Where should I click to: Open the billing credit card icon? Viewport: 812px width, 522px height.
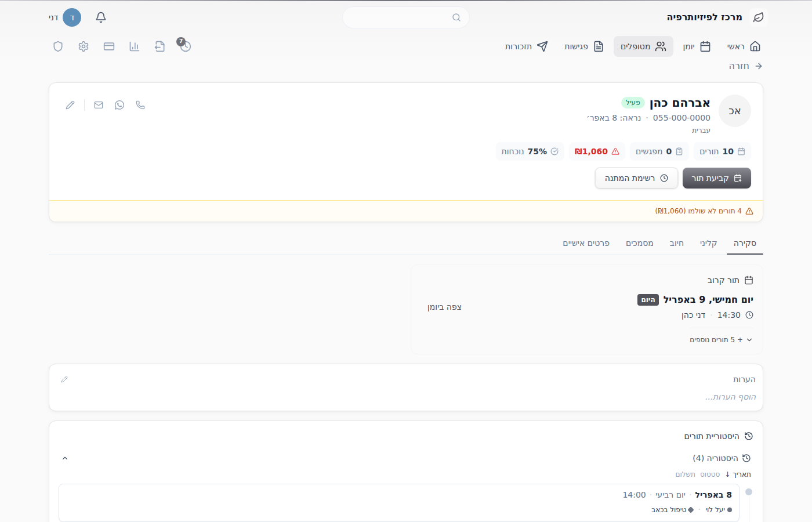(109, 46)
